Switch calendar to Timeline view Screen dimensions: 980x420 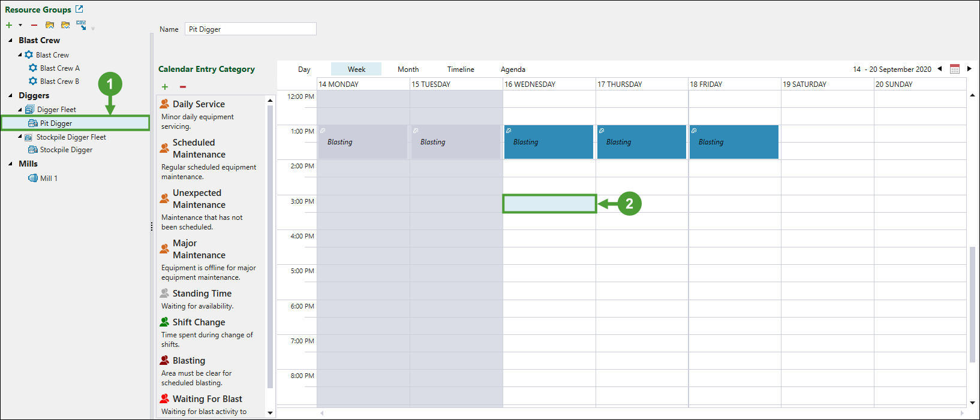coord(461,70)
